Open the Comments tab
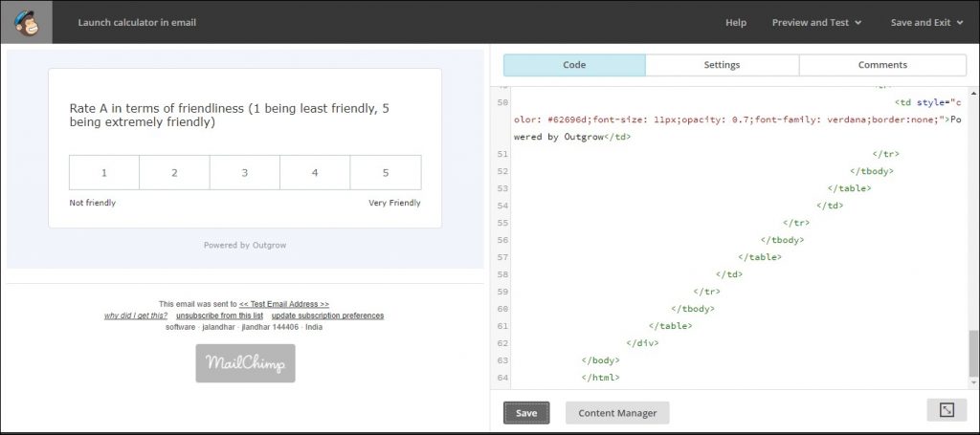The width and height of the screenshot is (980, 435). [881, 65]
